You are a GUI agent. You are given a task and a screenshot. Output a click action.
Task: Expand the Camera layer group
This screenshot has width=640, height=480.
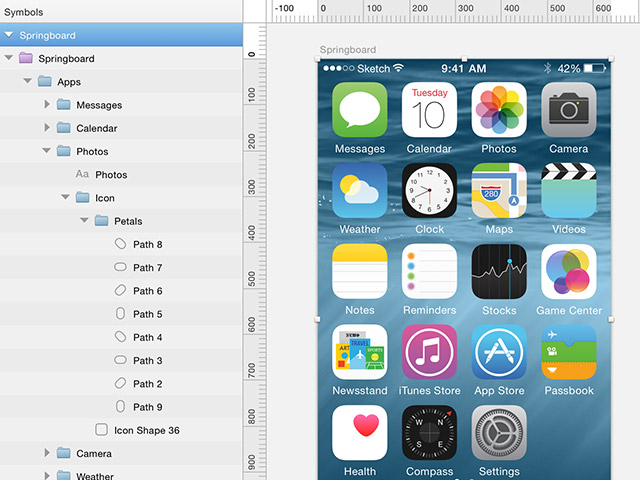[47, 454]
